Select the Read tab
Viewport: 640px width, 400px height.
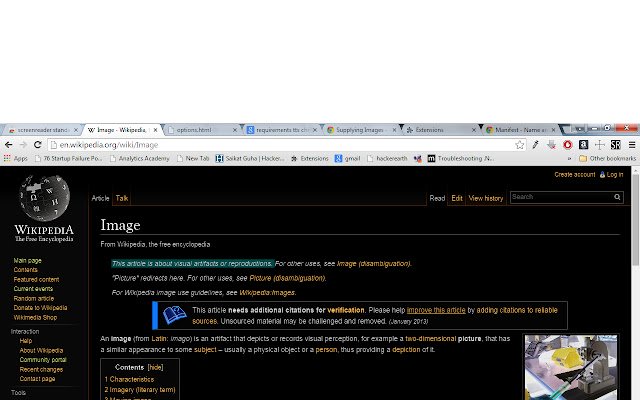pos(437,198)
